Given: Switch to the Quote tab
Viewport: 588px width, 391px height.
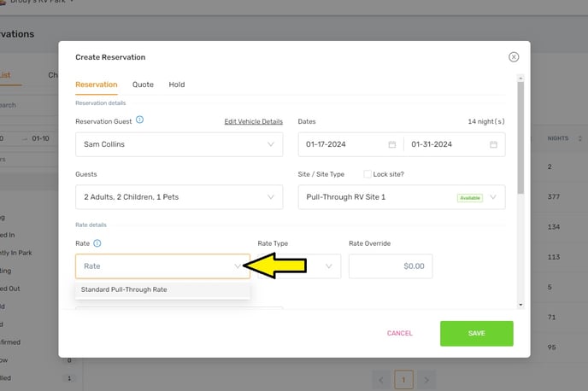Looking at the screenshot, I should [143, 85].
